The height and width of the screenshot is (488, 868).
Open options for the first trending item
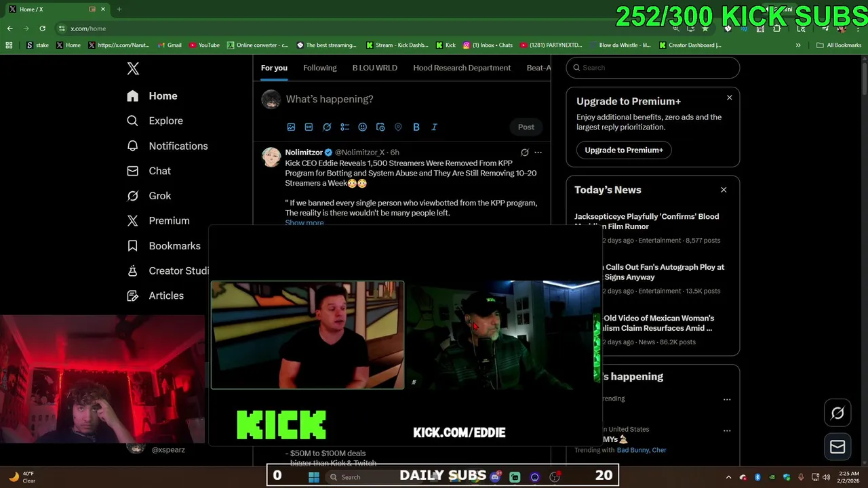pos(727,399)
